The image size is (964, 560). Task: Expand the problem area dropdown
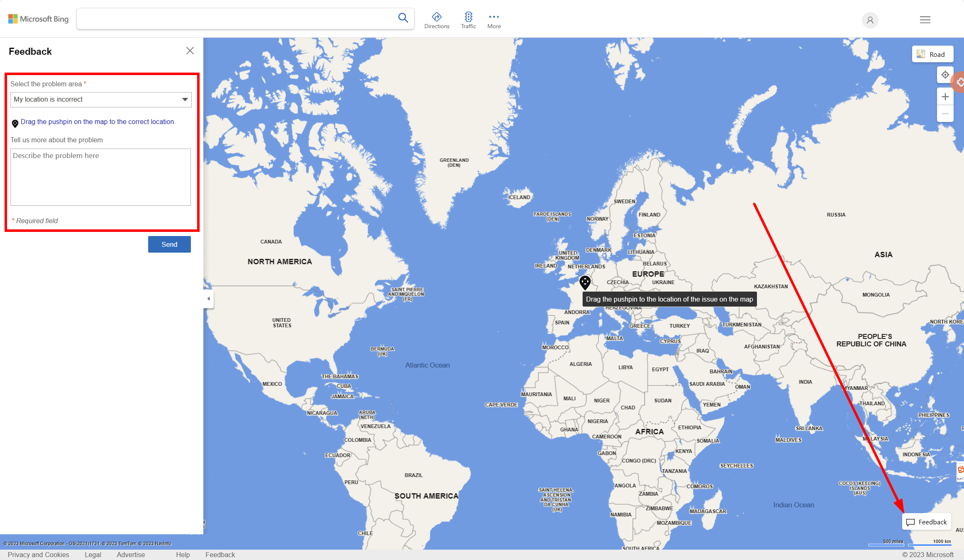[101, 100]
